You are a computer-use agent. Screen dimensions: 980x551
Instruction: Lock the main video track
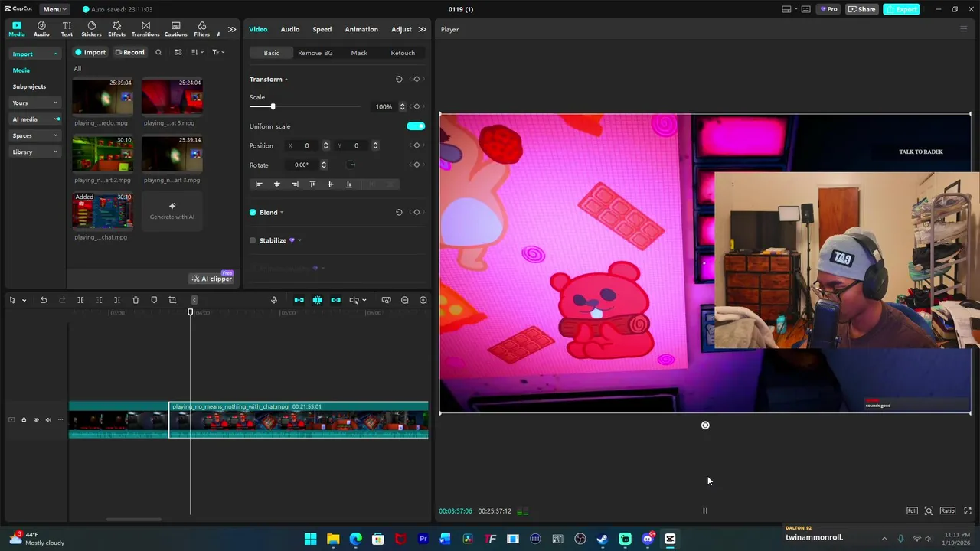pyautogui.click(x=24, y=419)
